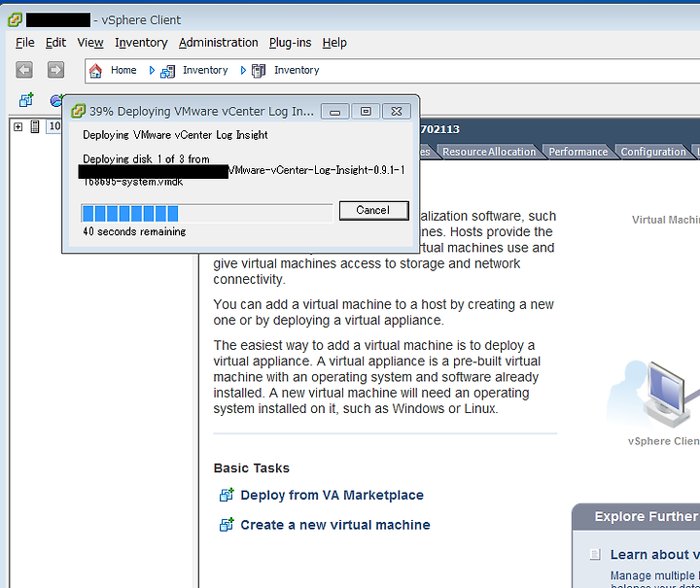Click the '40 seconds remaining' text
Image resolution: width=700 pixels, height=588 pixels.
tap(134, 231)
